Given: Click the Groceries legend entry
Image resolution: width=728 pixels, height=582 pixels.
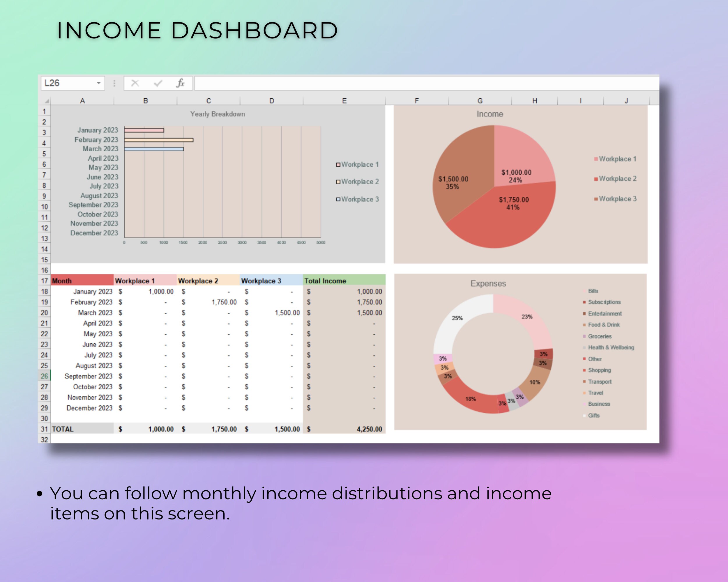Looking at the screenshot, I should (597, 336).
